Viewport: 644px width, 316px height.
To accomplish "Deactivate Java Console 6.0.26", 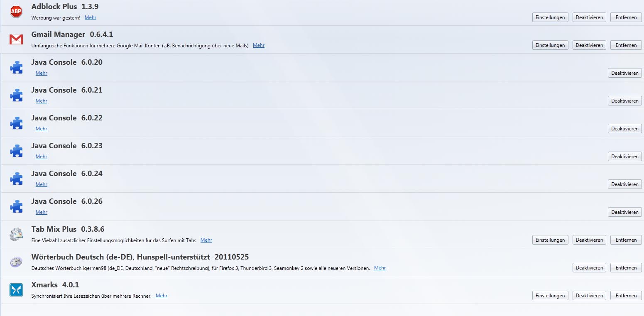I will (x=625, y=212).
